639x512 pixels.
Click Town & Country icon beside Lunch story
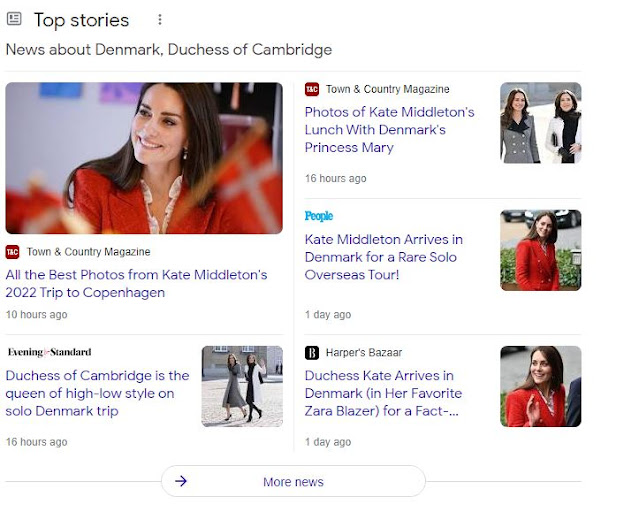(312, 89)
